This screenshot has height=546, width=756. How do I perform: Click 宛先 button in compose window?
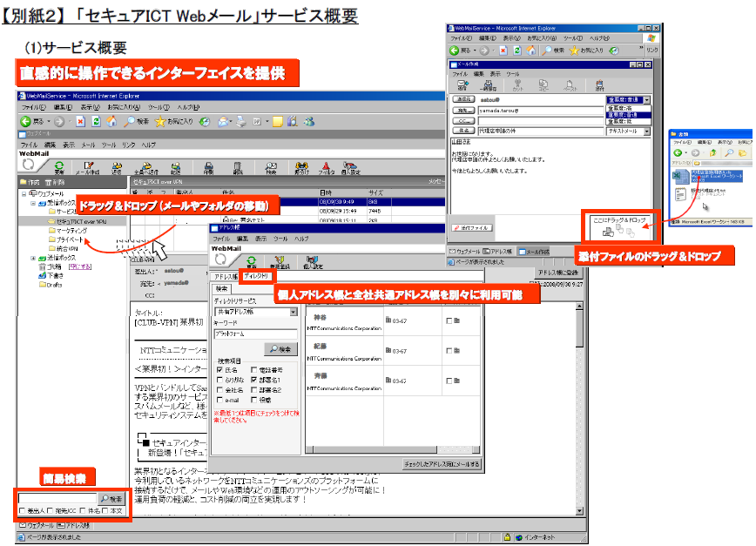(462, 111)
